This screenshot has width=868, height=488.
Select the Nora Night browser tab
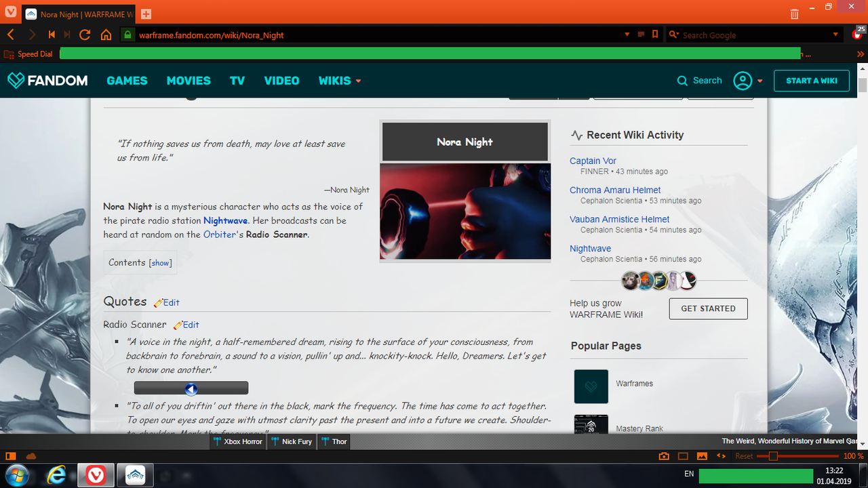[x=79, y=14]
